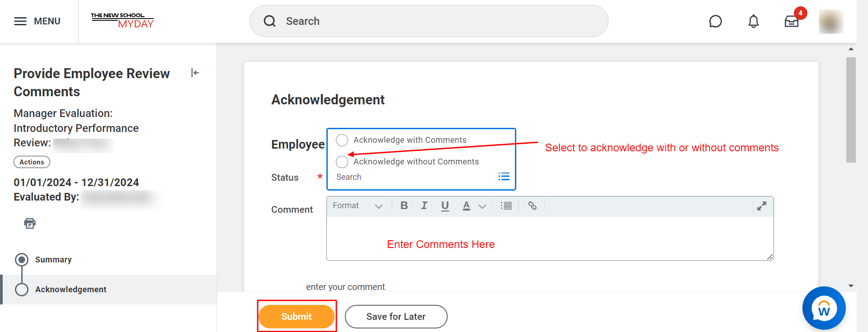Apply bold formatting to comment
This screenshot has height=332, width=868.
pos(404,206)
